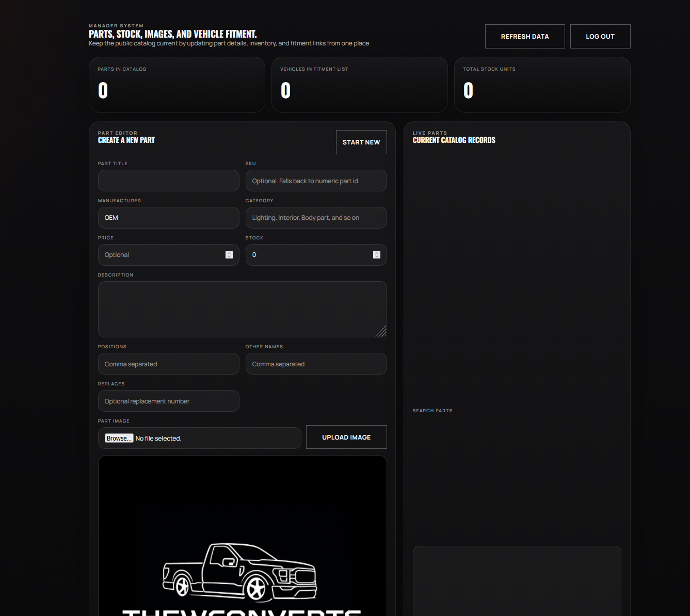Select the Parts in Catalog stat card
Viewport: 690px width, 616px height.
click(177, 85)
